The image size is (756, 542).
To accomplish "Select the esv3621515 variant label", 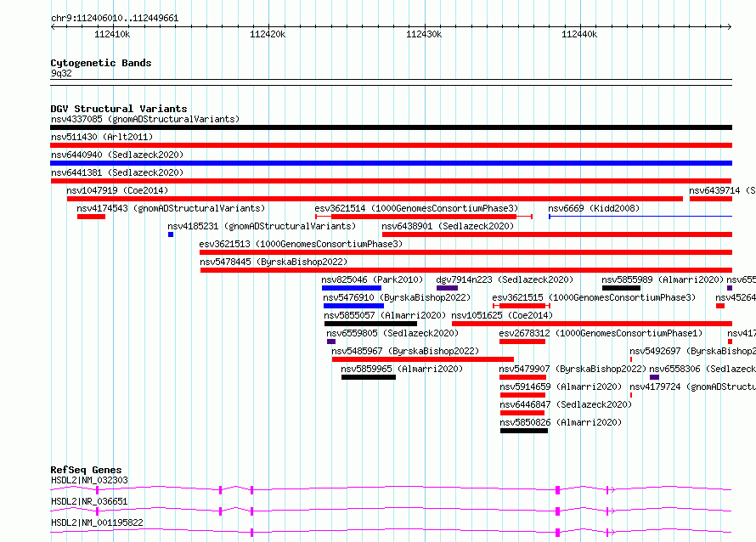I will coord(594,297).
